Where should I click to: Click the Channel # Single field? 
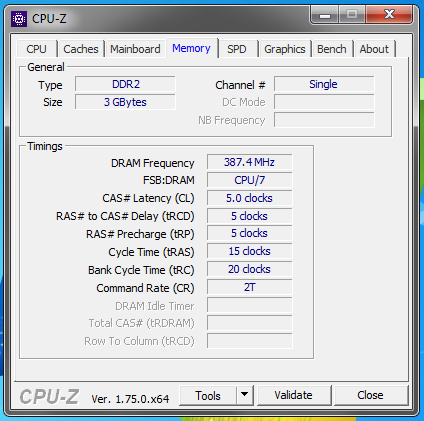tap(324, 84)
